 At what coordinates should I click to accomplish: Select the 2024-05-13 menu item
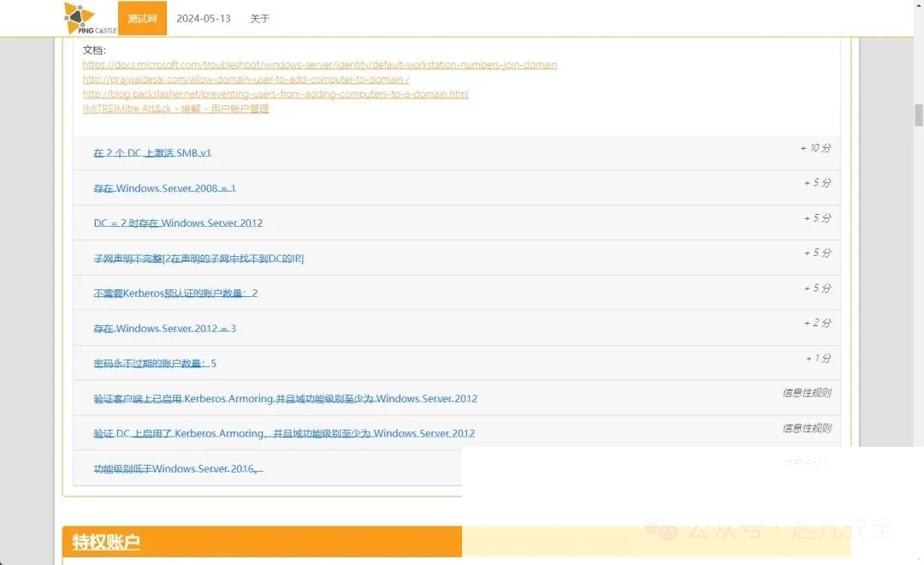tap(204, 18)
